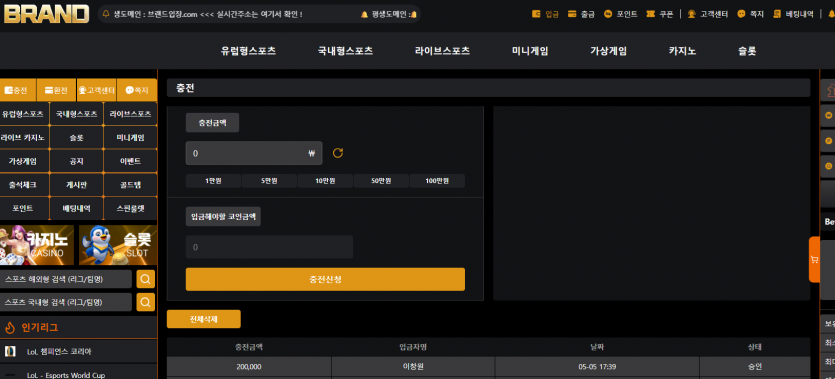Click the search icon for 스포츠 해외형 검색
Viewport: 835px width, 379px height.
coord(145,279)
